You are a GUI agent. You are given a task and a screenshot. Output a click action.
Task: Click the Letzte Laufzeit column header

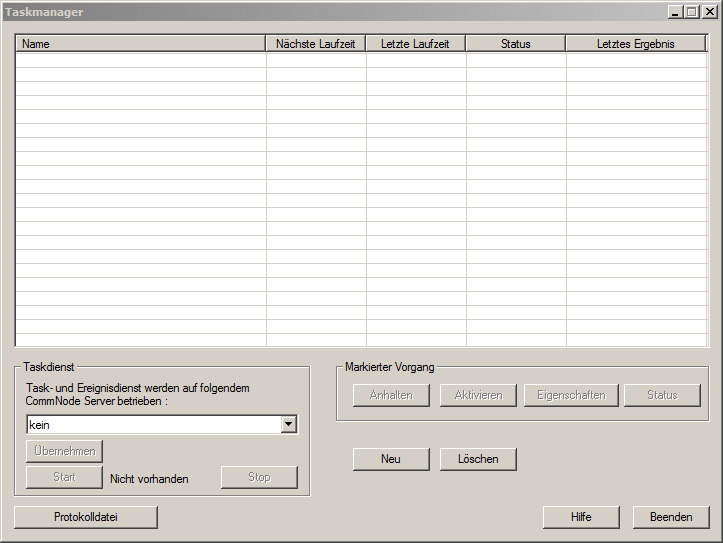pyautogui.click(x=415, y=44)
